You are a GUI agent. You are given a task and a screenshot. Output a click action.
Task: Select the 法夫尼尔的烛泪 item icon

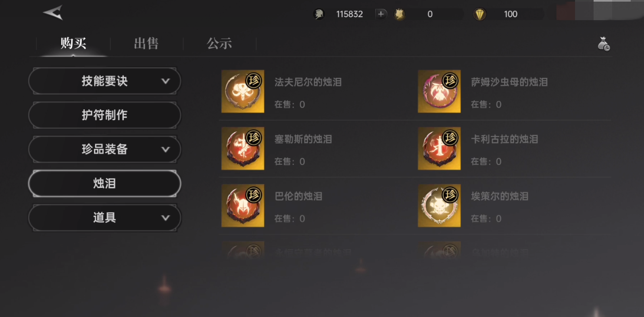pos(243,92)
